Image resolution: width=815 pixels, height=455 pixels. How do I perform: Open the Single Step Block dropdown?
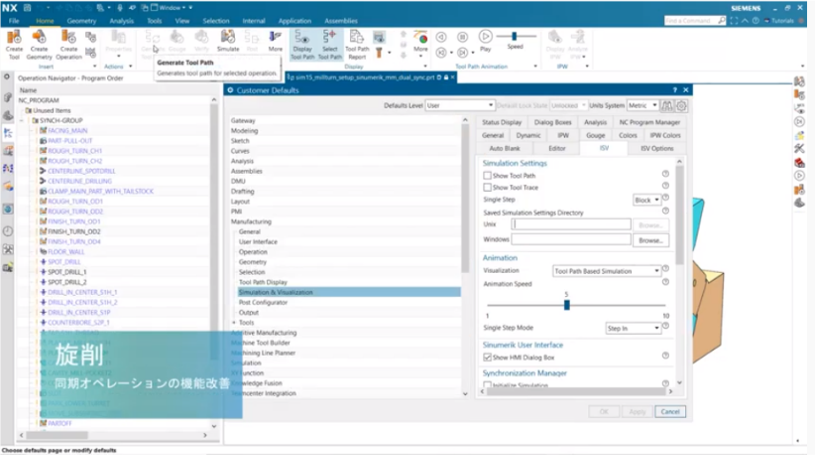[x=646, y=200]
